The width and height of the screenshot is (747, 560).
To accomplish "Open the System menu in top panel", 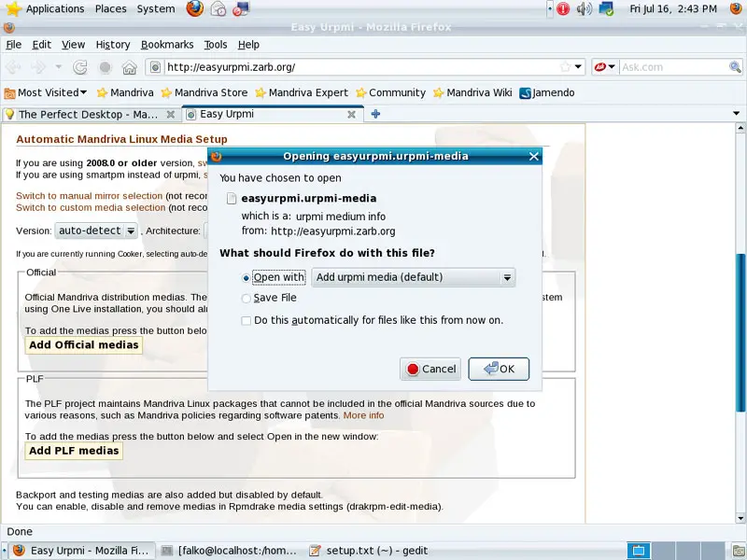I will [x=155, y=8].
